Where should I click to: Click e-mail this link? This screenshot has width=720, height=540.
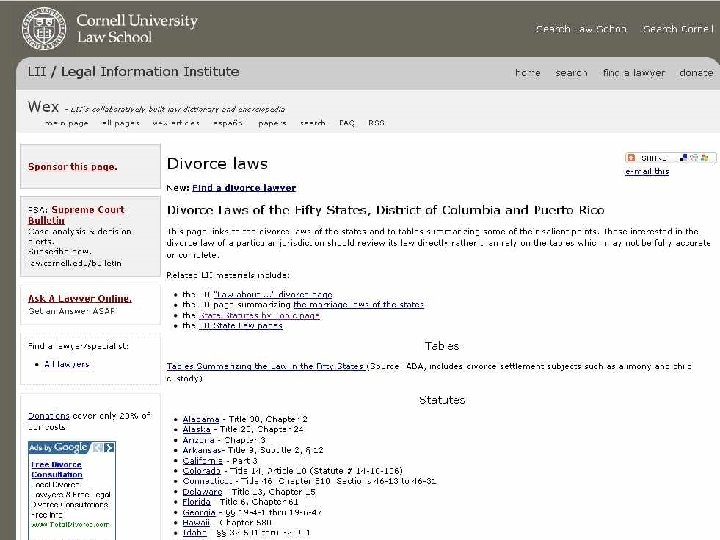tap(647, 171)
